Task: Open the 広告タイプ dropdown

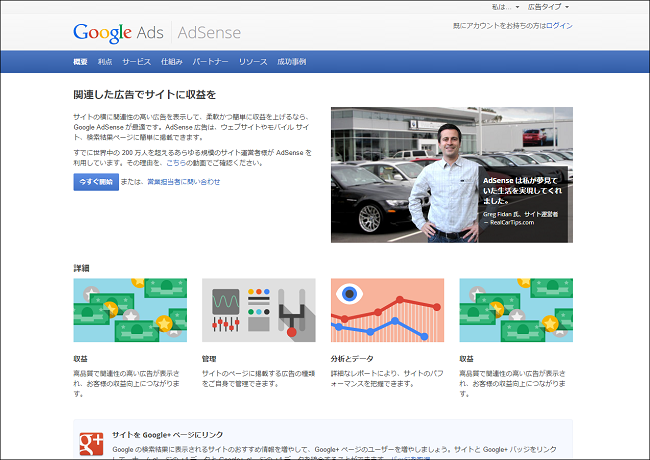Action: (548, 7)
